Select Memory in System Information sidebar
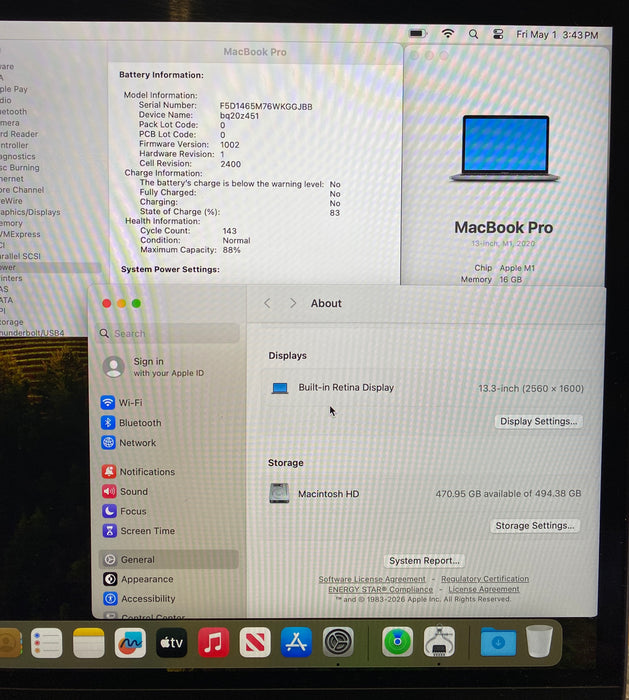Screen dimensions: 629x700 coord(11,223)
